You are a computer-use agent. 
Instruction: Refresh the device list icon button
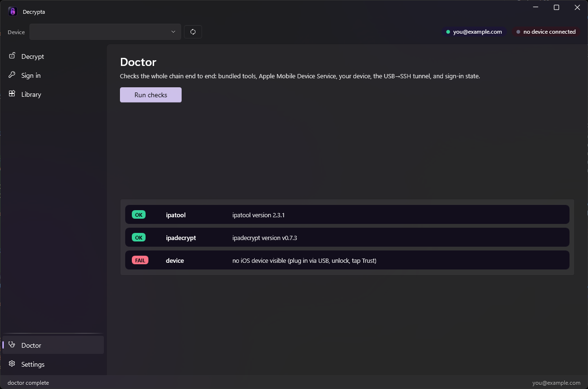(193, 32)
